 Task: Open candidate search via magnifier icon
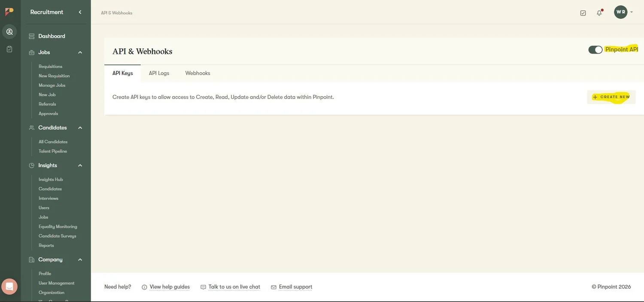click(x=9, y=30)
